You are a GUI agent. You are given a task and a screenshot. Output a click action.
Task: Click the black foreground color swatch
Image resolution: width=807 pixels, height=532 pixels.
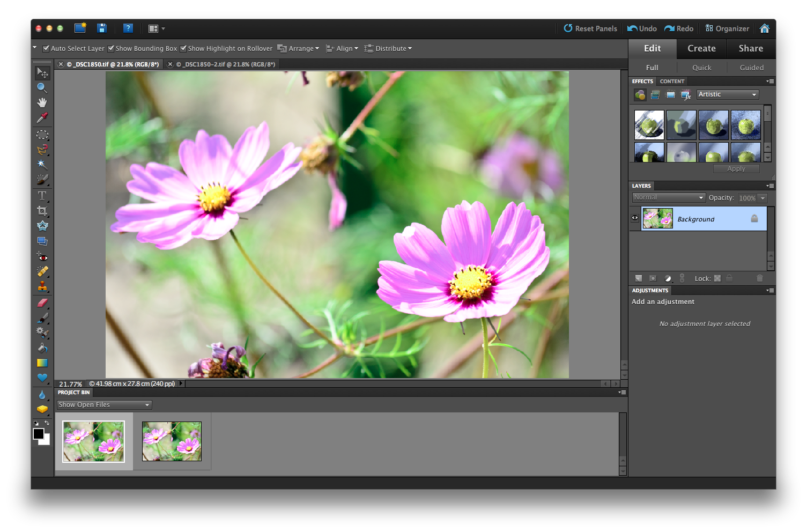coord(38,434)
